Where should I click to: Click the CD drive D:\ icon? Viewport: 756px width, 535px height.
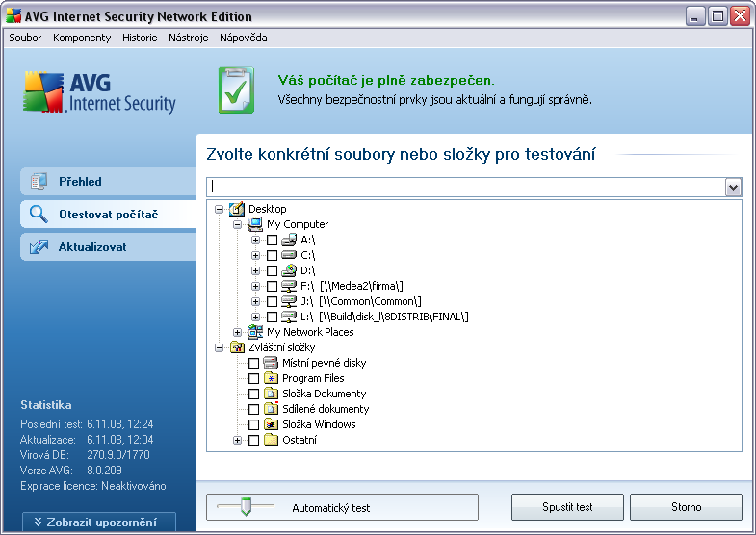(289, 270)
